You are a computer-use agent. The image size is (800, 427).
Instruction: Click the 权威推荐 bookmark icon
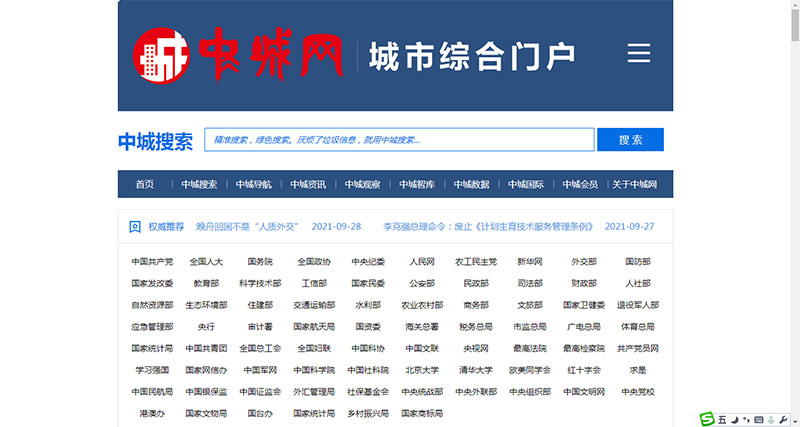[135, 227]
